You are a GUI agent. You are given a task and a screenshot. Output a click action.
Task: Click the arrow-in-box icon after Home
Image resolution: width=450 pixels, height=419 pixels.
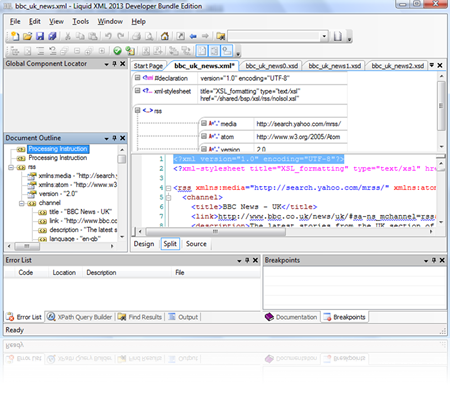[180, 36]
